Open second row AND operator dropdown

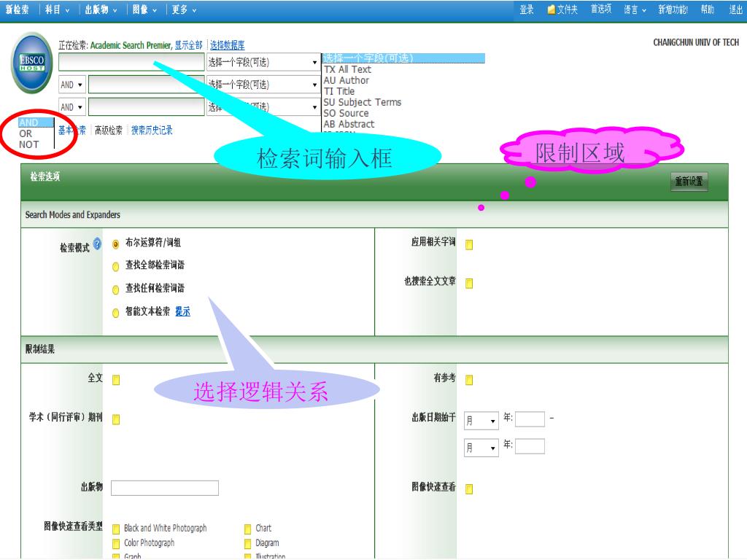tap(72, 85)
